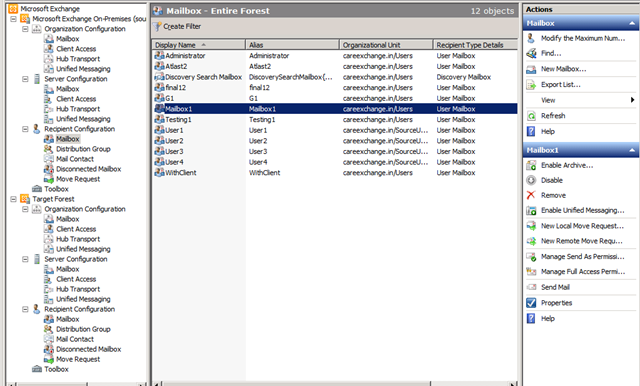Viewport: 640px width, 386px height.
Task: Click the Toolbox icon under On-Premises
Action: tap(37, 189)
